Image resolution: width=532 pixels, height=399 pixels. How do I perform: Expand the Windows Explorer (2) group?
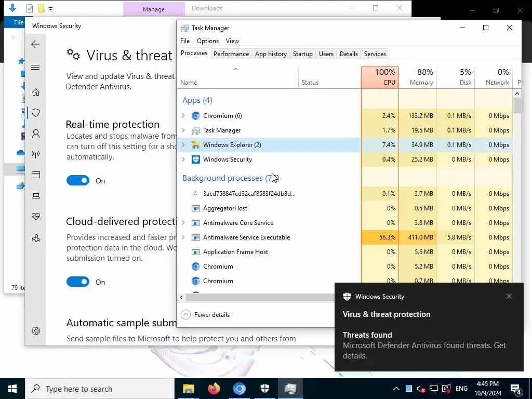pyautogui.click(x=183, y=145)
